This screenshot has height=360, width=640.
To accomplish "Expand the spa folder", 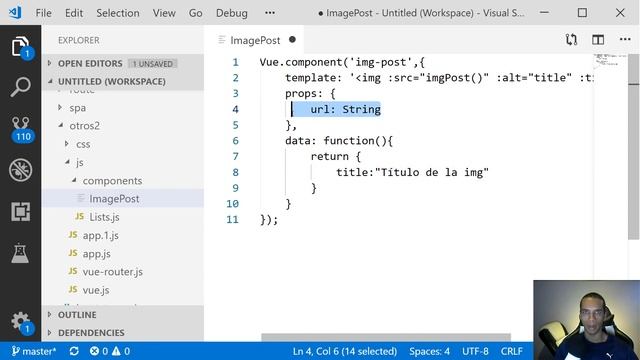I will 122,108.
